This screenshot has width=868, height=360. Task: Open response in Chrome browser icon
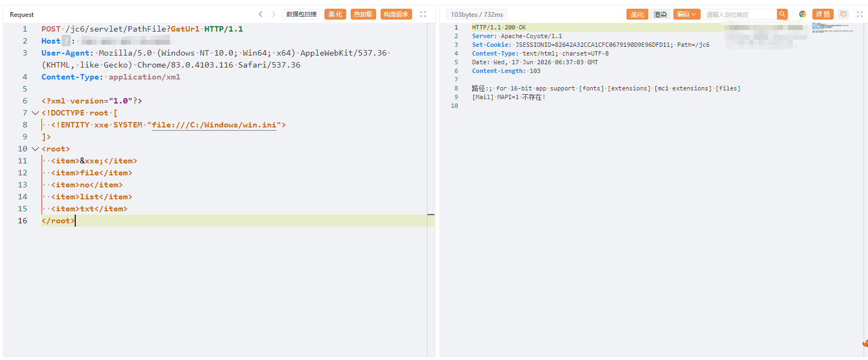803,14
